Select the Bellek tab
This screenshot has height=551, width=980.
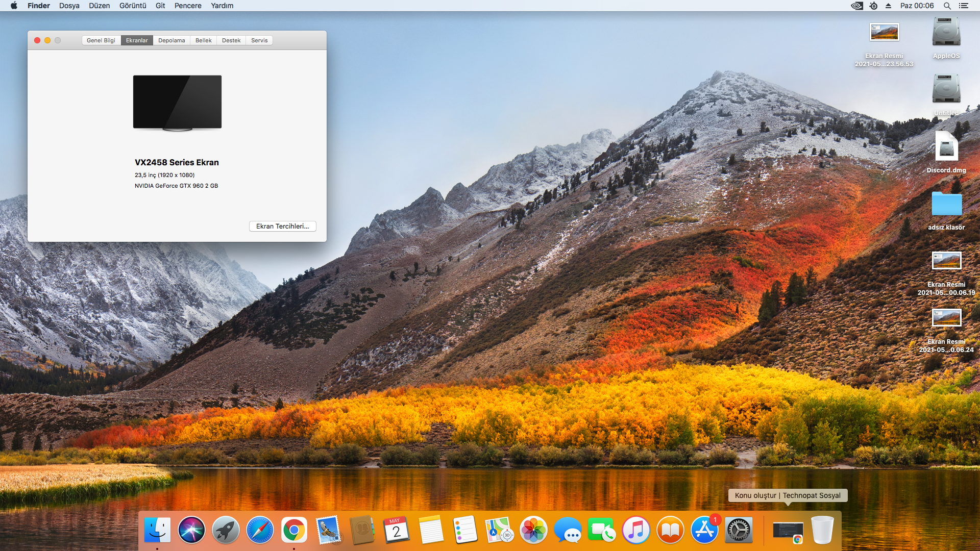coord(203,40)
